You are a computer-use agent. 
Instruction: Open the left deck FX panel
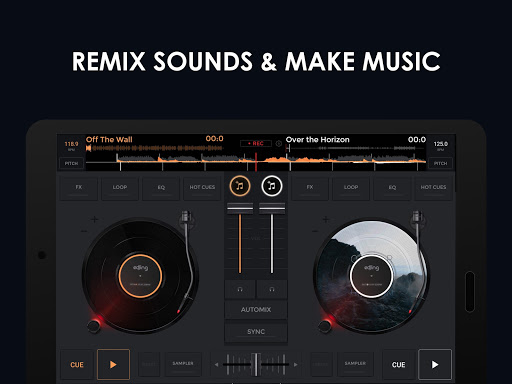pos(79,188)
